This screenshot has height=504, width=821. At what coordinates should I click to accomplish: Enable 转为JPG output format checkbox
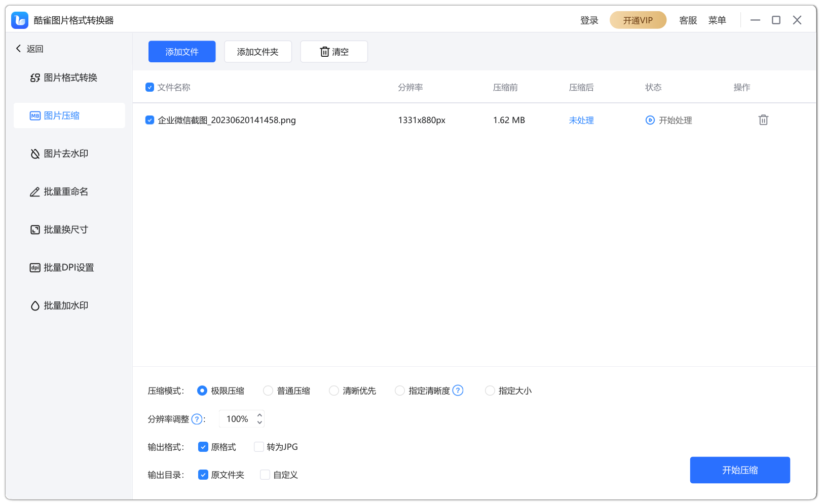(259, 447)
